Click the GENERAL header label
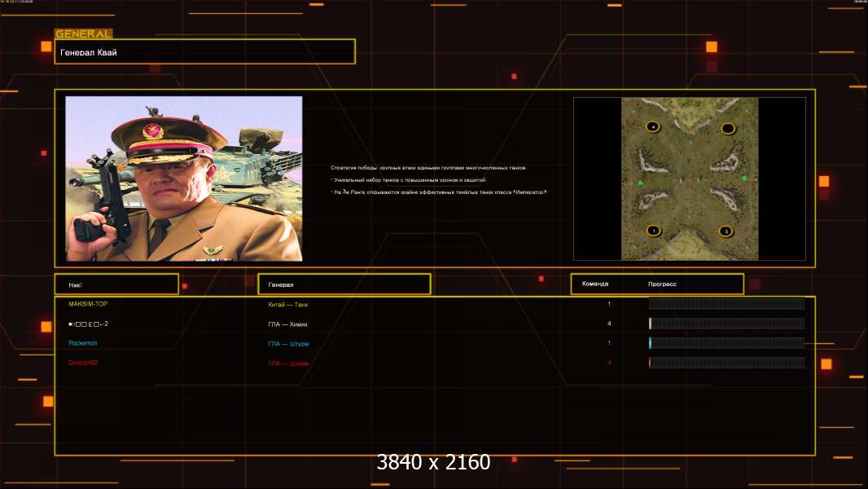868x489 pixels. 83,34
